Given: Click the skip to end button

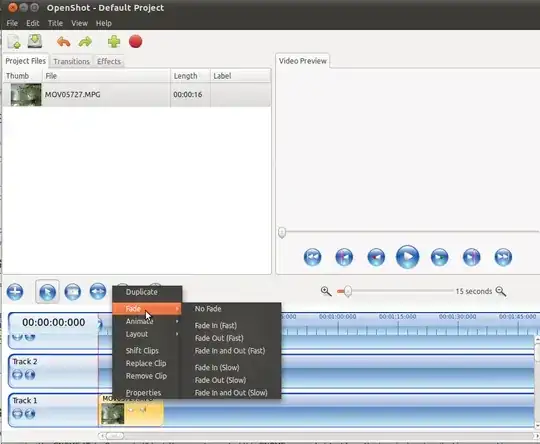Looking at the screenshot, I should (x=503, y=257).
